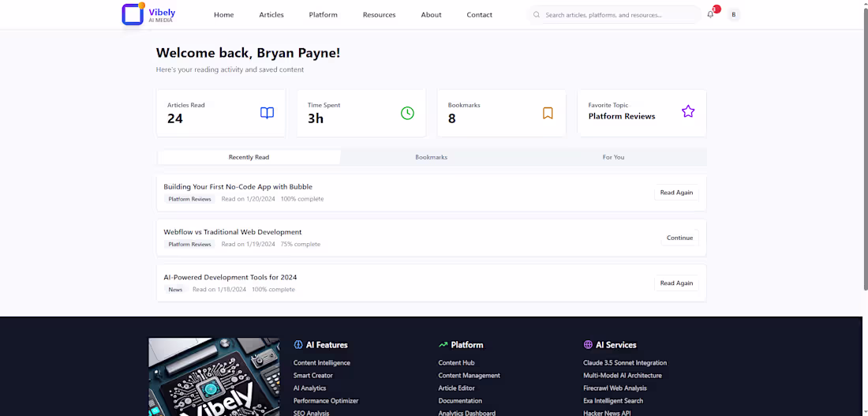Open Platform in the top navigation
Screen dimensions: 868x416
point(324,15)
